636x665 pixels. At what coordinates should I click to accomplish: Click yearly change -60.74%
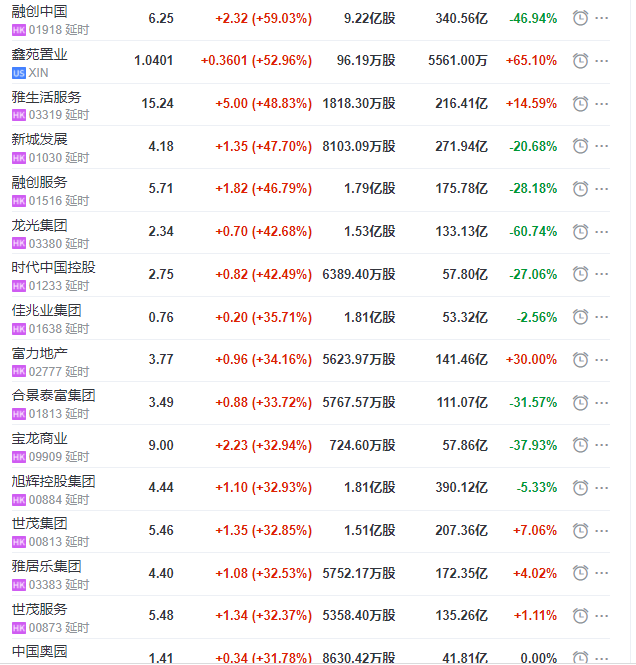(x=533, y=232)
